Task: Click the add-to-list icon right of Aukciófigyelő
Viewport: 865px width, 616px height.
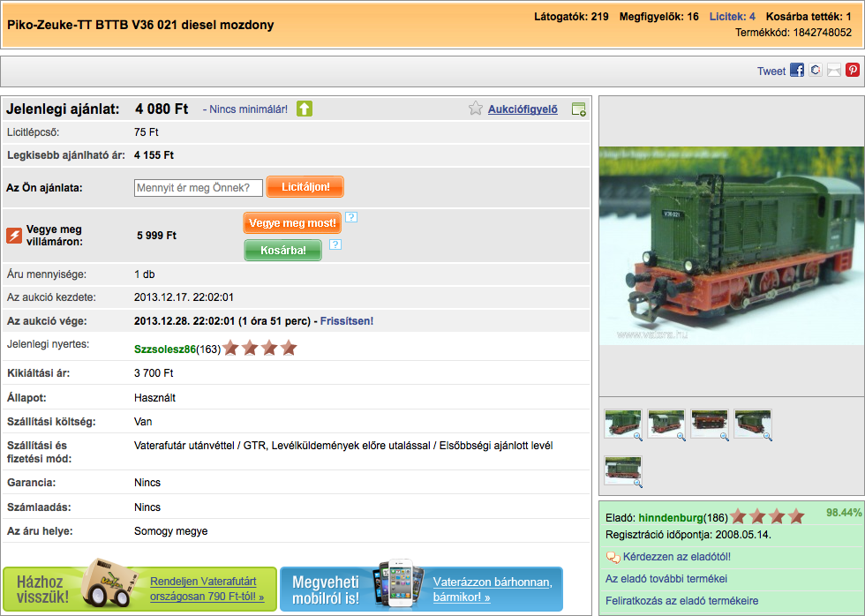Action: [x=579, y=109]
